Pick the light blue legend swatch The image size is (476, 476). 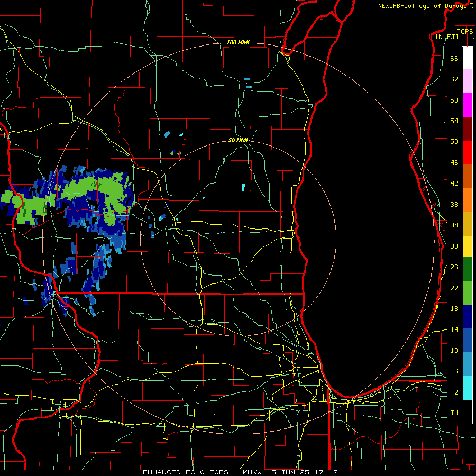coord(467,364)
